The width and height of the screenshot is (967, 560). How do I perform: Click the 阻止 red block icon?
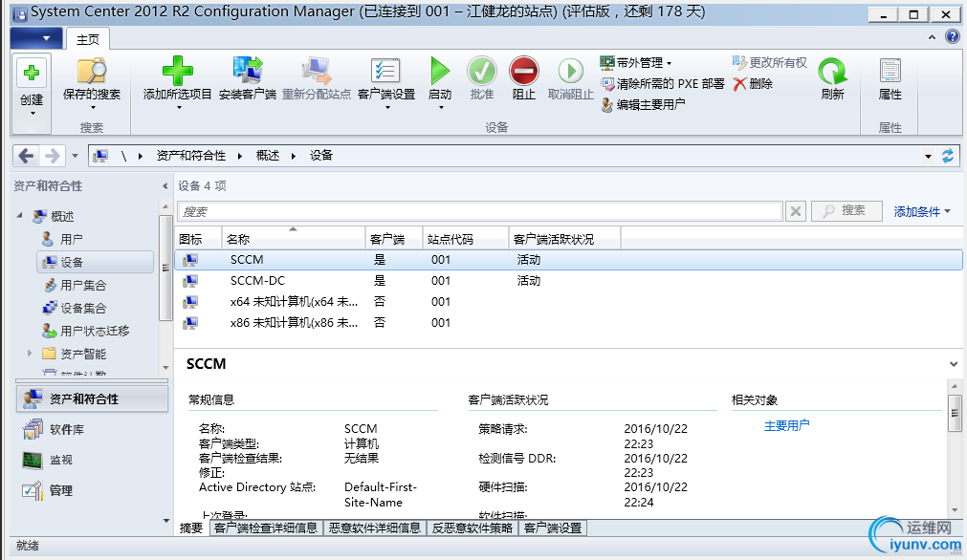(523, 71)
